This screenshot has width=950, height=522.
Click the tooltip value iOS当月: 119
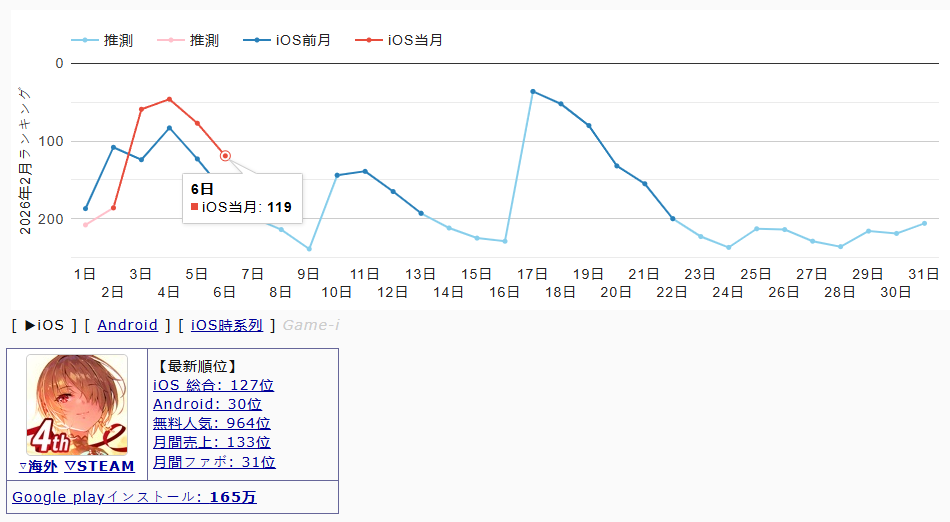(x=242, y=207)
